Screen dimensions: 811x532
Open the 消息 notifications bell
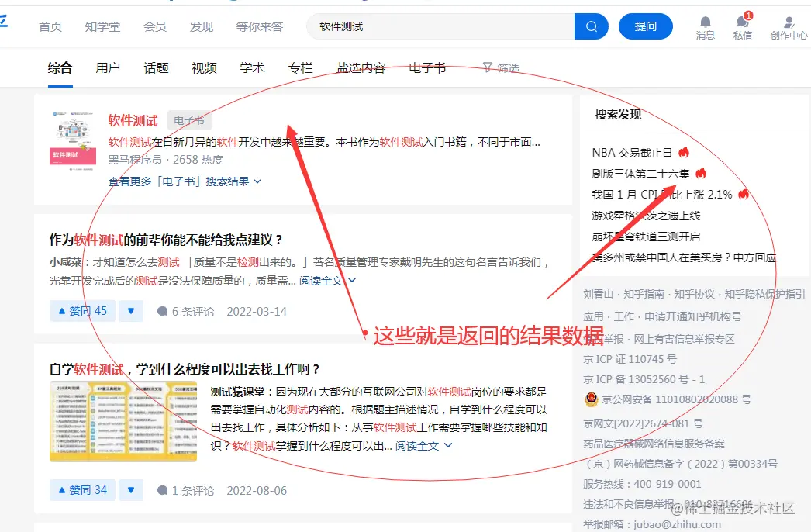pos(705,28)
